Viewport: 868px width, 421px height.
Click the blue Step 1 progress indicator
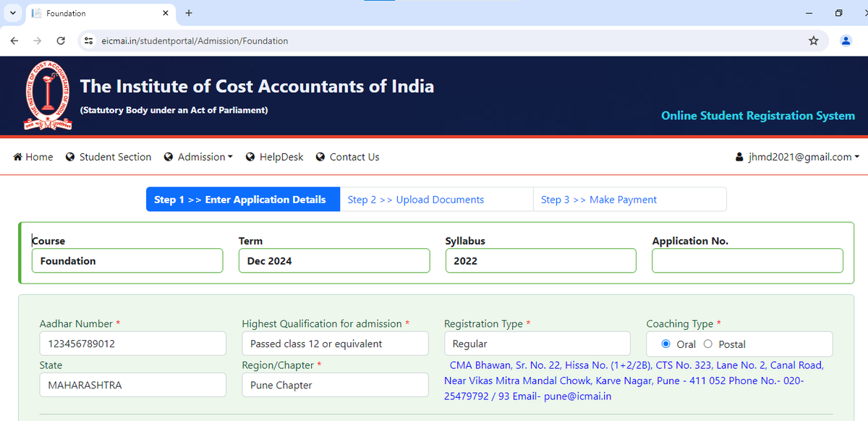pyautogui.click(x=242, y=199)
